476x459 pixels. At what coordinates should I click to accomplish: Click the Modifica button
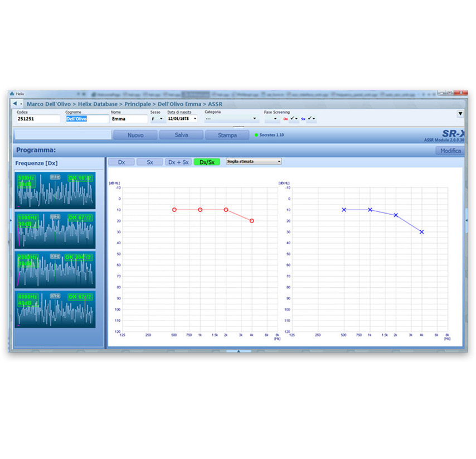[450, 151]
